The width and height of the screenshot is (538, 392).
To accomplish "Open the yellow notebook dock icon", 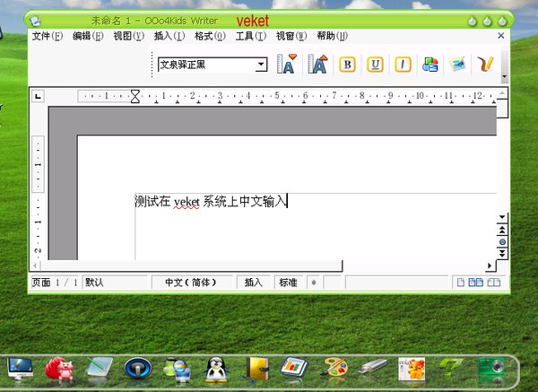I will coord(256,369).
